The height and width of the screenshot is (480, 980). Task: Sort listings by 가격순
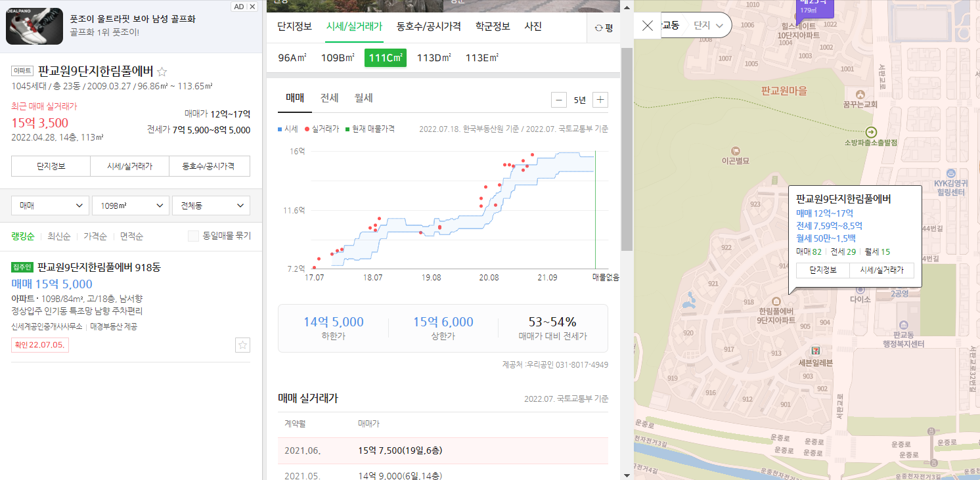[x=95, y=236]
